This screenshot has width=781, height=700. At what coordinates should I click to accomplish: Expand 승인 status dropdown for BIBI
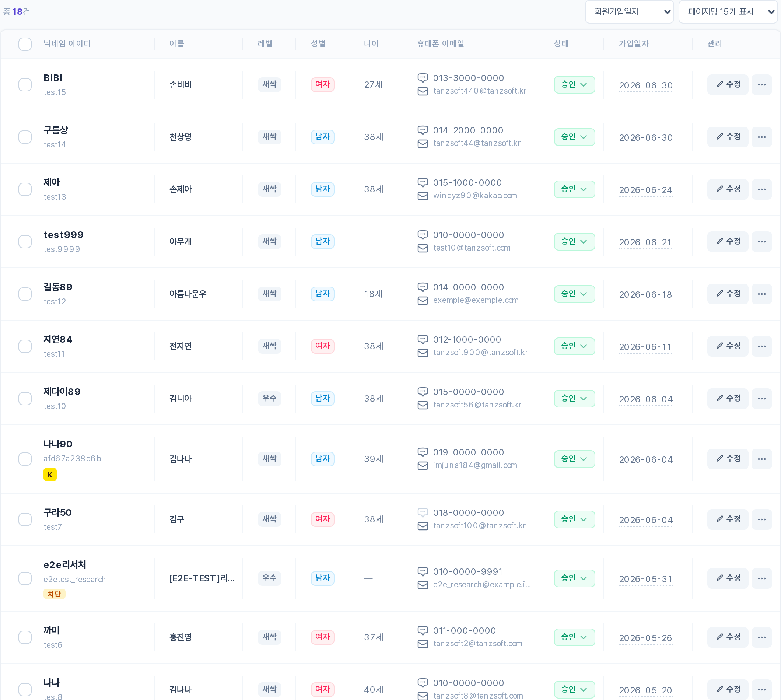574,85
